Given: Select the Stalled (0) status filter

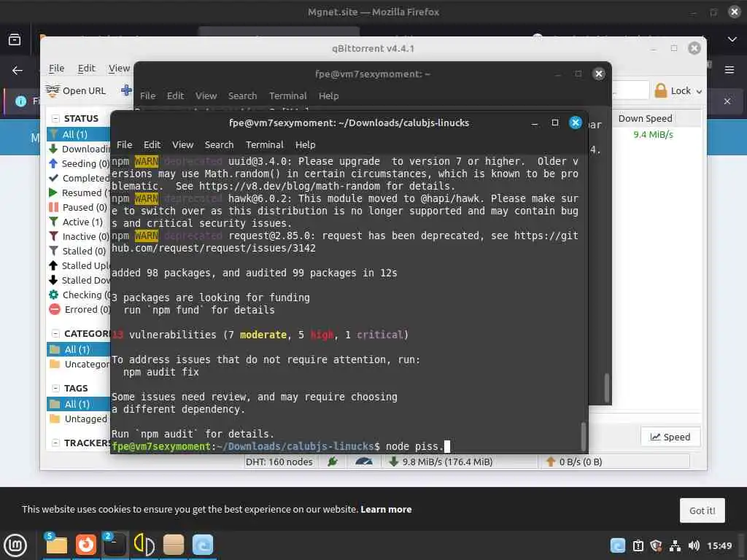Looking at the screenshot, I should pyautogui.click(x=79, y=251).
